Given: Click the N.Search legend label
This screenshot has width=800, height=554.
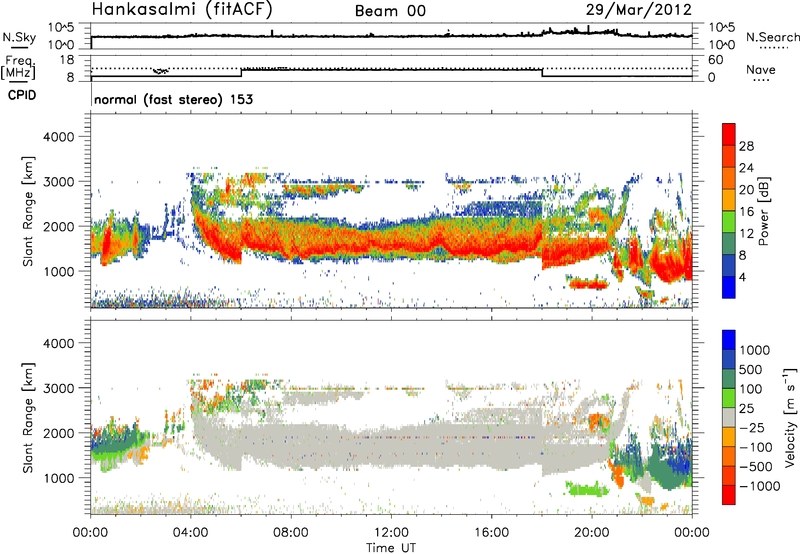Looking at the screenshot, I should (x=773, y=37).
